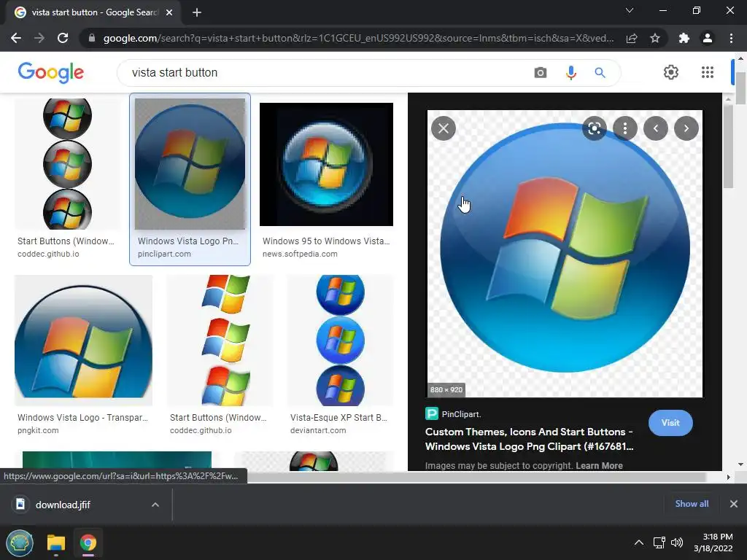Open the Custom Themes, Icons title link
Screen dimensions: 747x560
point(530,439)
